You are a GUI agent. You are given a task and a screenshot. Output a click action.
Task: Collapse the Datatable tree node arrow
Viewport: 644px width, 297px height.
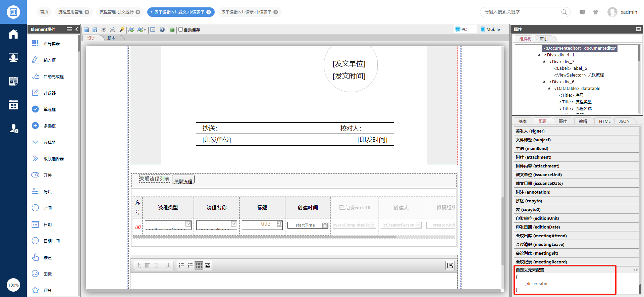pyautogui.click(x=549, y=89)
